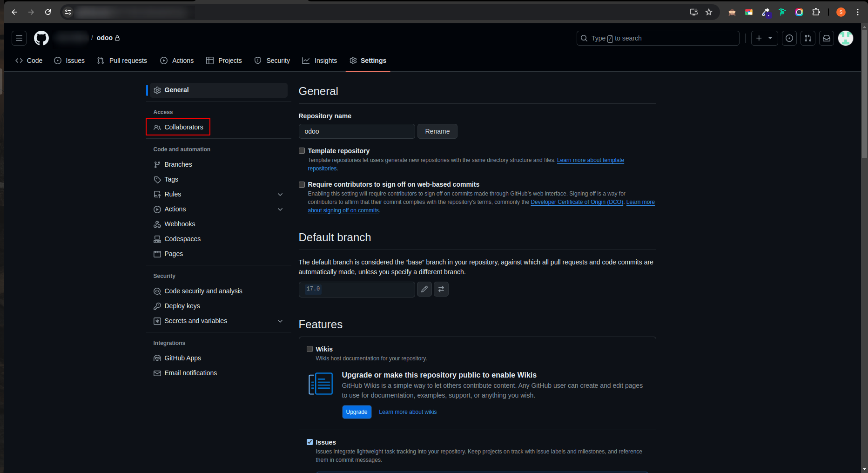Go to GitHub home via Octocat logo
Image resolution: width=868 pixels, height=473 pixels.
pos(41,38)
